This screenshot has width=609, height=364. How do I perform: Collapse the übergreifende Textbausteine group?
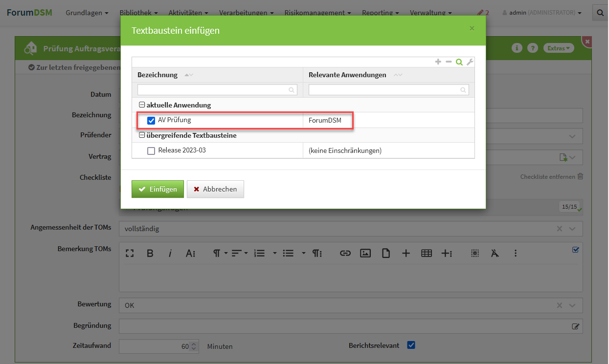(x=142, y=135)
